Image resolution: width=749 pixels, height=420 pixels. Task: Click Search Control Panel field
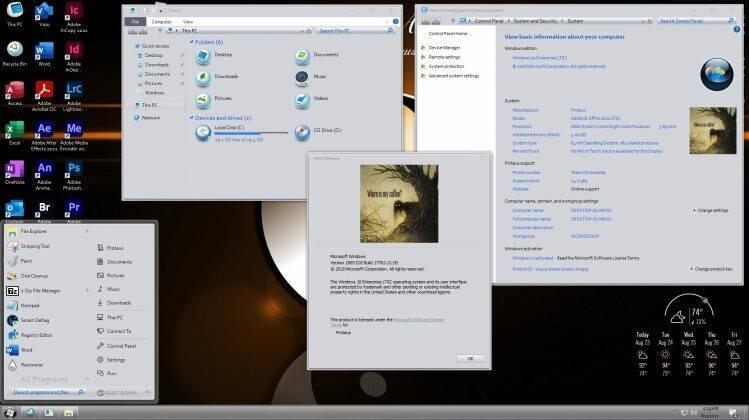pyautogui.click(x=696, y=21)
